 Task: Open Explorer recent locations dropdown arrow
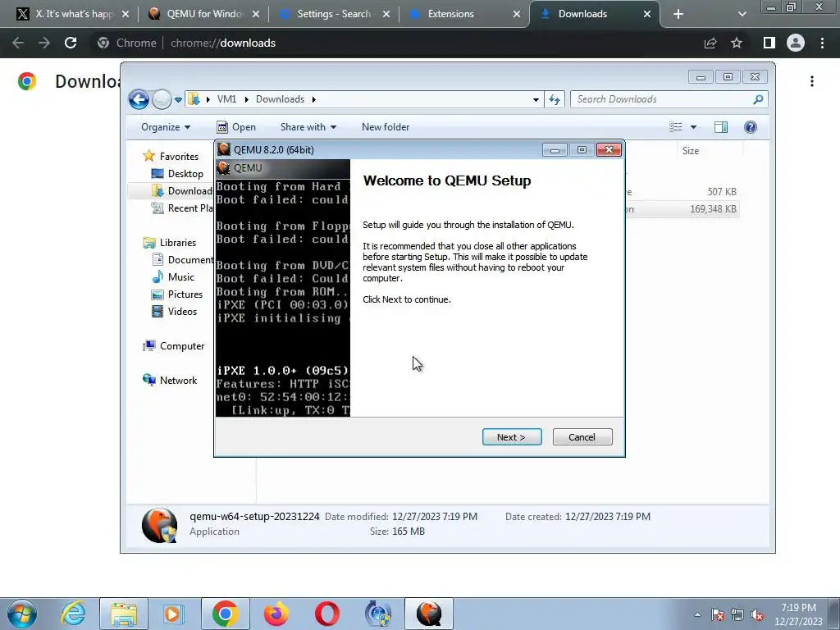[x=178, y=99]
